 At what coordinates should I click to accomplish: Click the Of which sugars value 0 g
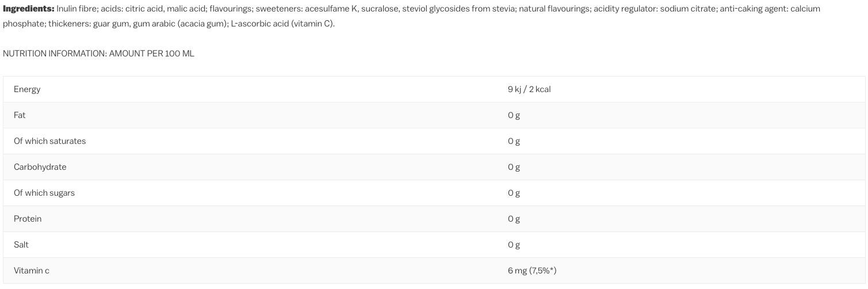tap(514, 193)
